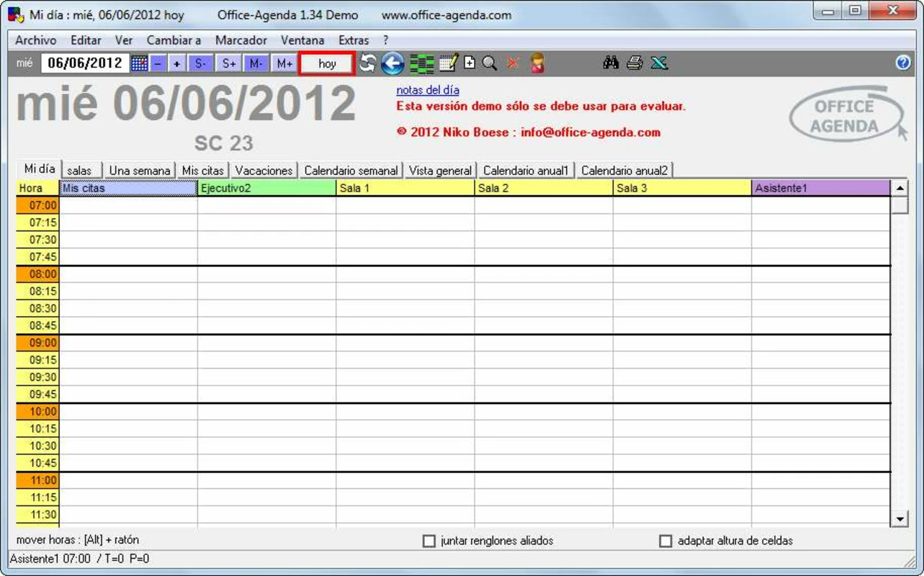This screenshot has width=924, height=576.
Task: Click the Sala 1 column header
Action: coord(405,188)
